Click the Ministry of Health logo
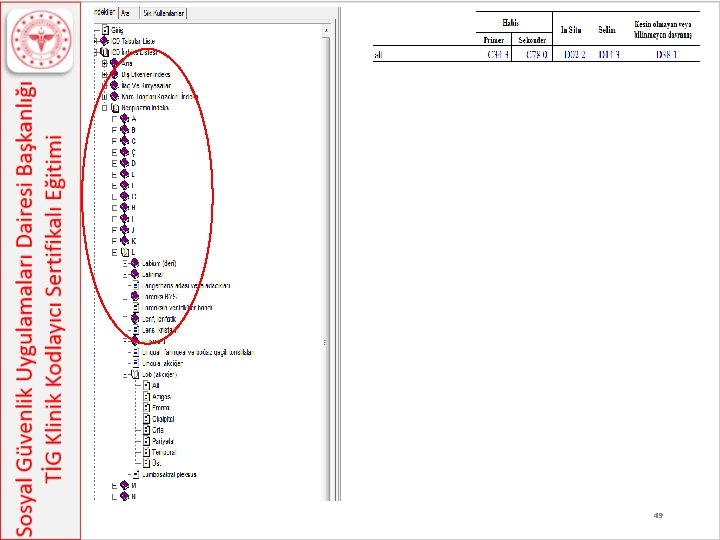Viewport: 720px width, 540px height. tap(40, 40)
